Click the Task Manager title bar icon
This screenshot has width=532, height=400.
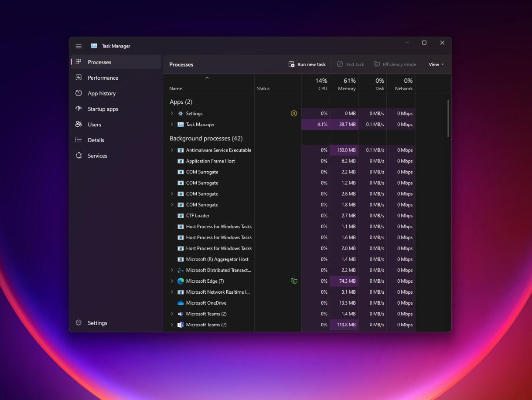coord(94,46)
